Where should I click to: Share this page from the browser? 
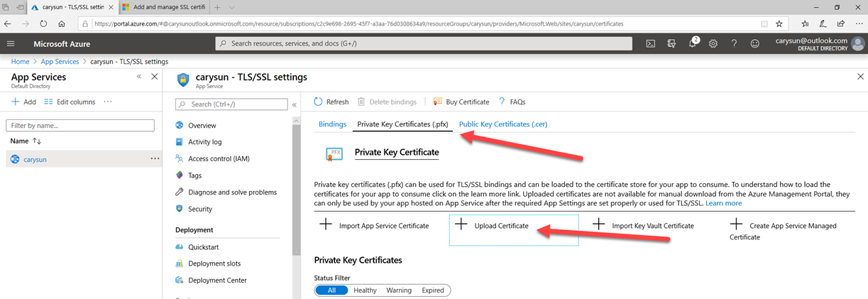coord(840,23)
